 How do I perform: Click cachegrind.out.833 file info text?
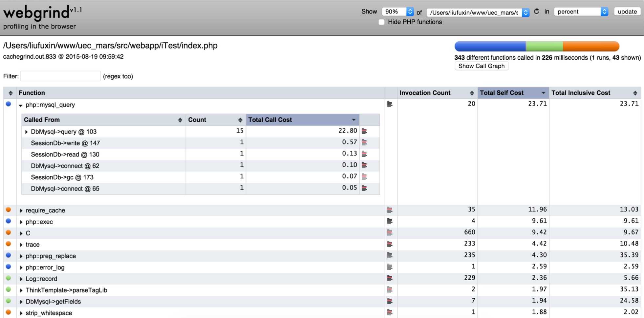[x=63, y=56]
